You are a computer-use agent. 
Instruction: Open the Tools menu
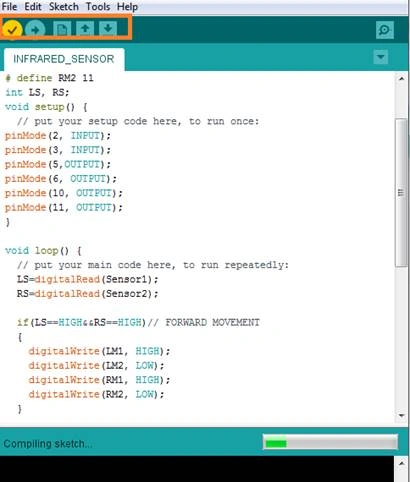click(x=98, y=7)
